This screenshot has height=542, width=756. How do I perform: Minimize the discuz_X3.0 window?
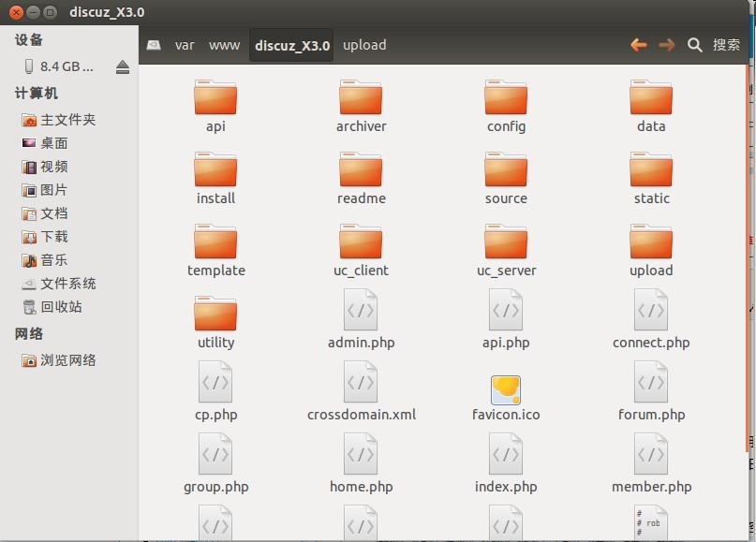point(33,12)
